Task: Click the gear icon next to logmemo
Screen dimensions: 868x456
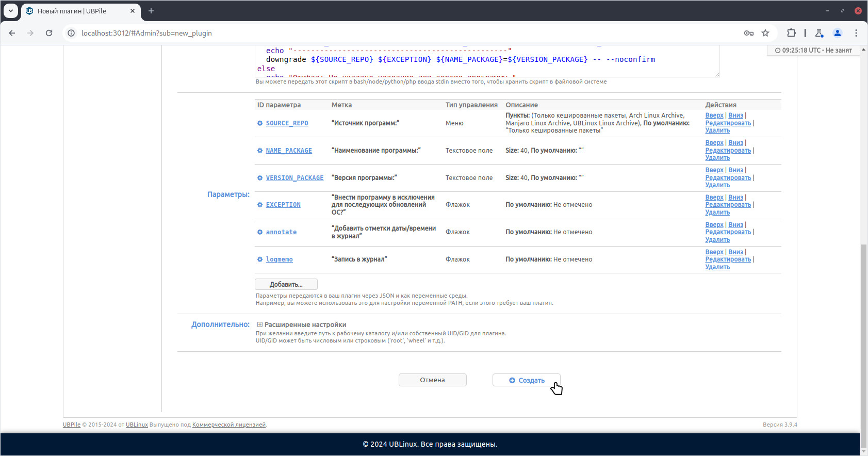Action: pos(260,259)
